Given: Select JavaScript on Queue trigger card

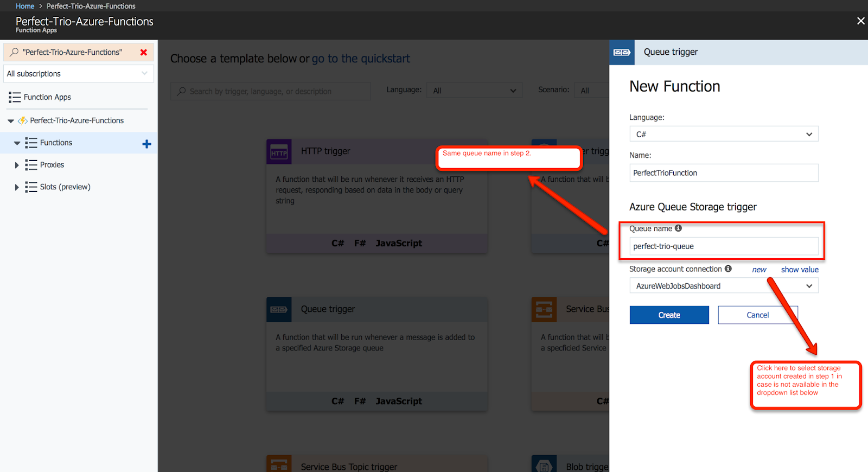Looking at the screenshot, I should click(x=399, y=401).
